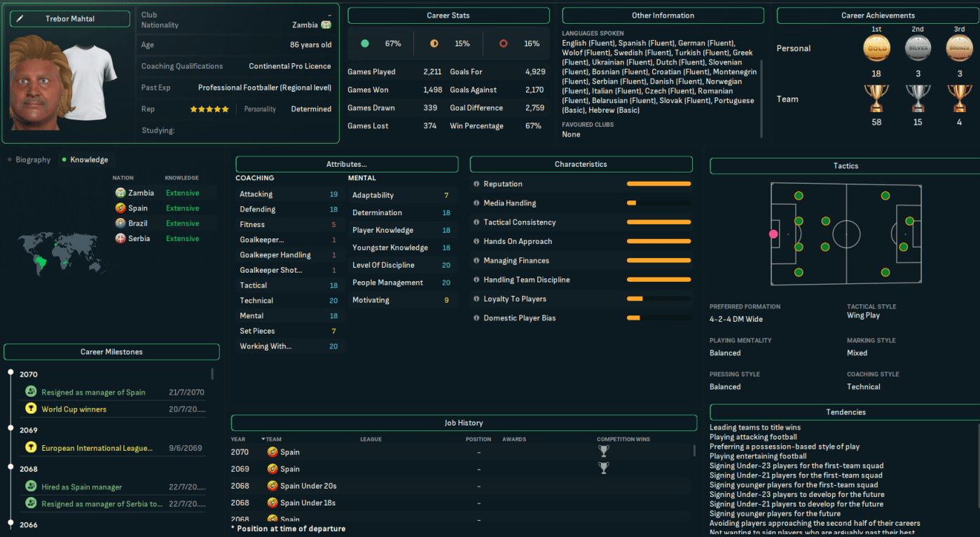
Task: Click the pink goalkeeper marker on the pitch
Action: [x=773, y=234]
